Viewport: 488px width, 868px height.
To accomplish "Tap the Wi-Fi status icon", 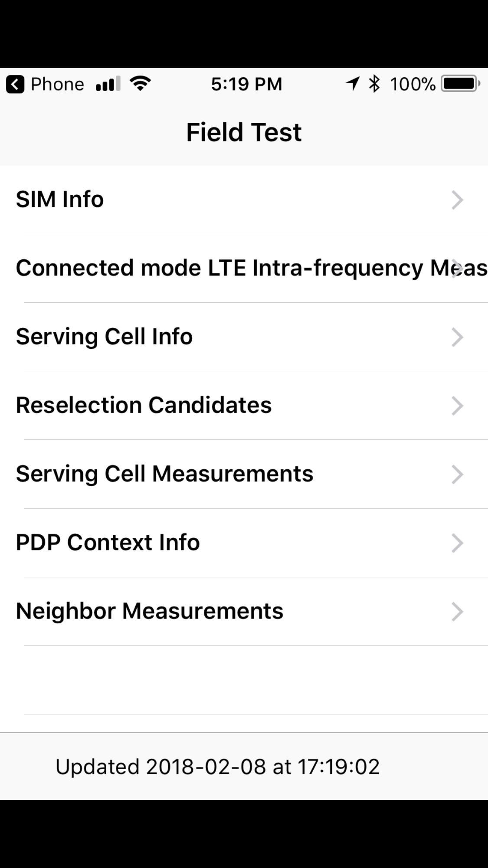I will click(x=141, y=83).
